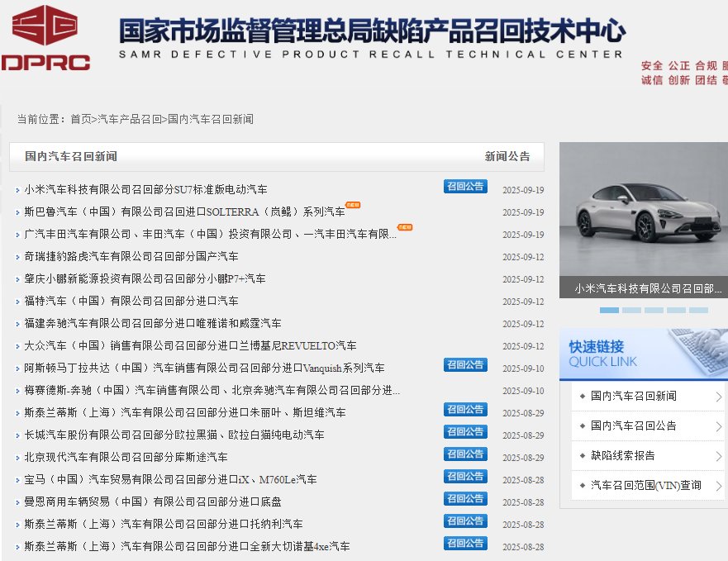Open news 梅赛德斯-奔驰、北京奔驰召回
Screen dimensions: 728x561
point(212,390)
